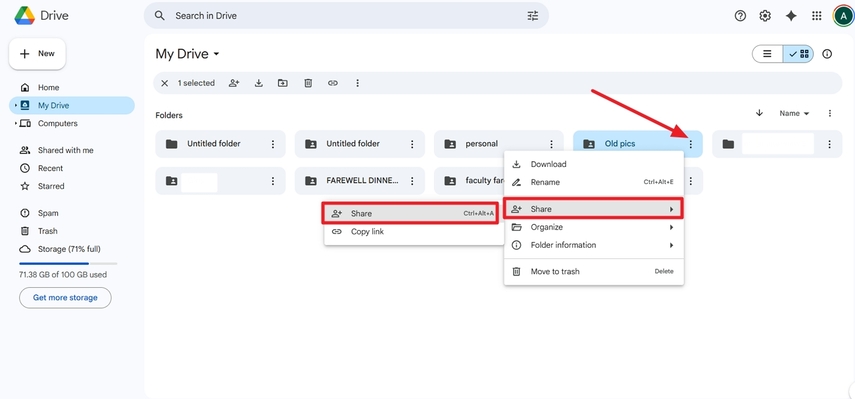This screenshot has width=855, height=399.
Task: Open the Google Drive logo home link
Action: pos(41,15)
